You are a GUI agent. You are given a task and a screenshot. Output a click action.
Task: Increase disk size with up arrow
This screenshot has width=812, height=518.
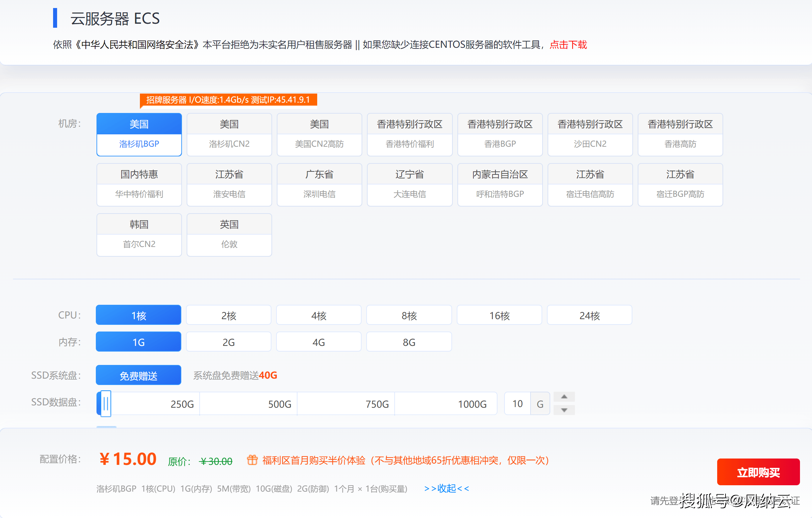[x=564, y=396]
